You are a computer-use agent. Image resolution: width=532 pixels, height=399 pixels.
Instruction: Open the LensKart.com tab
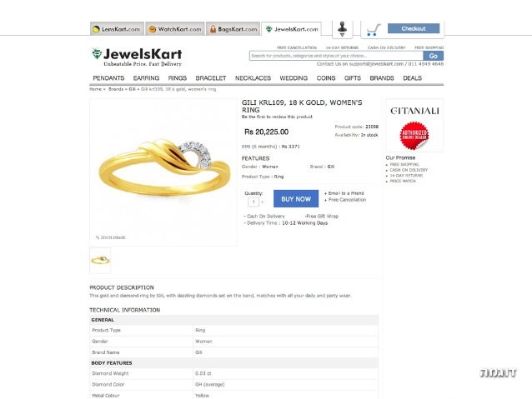point(117,29)
